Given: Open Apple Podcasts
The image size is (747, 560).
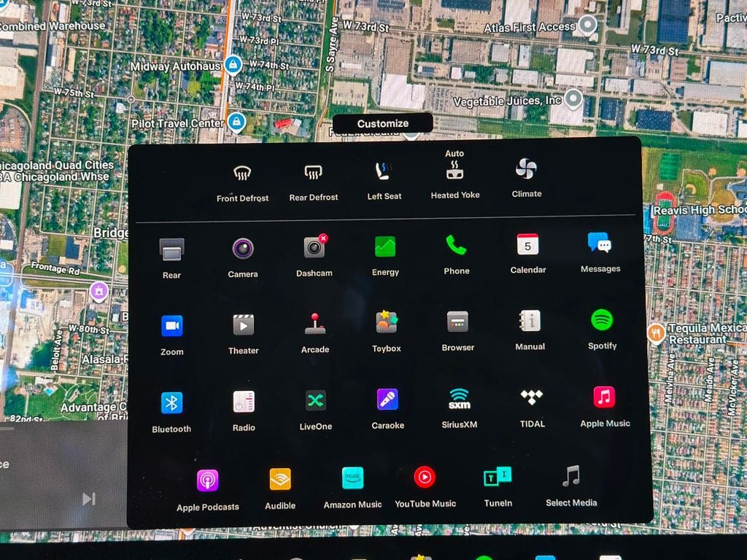Looking at the screenshot, I should pos(207,481).
